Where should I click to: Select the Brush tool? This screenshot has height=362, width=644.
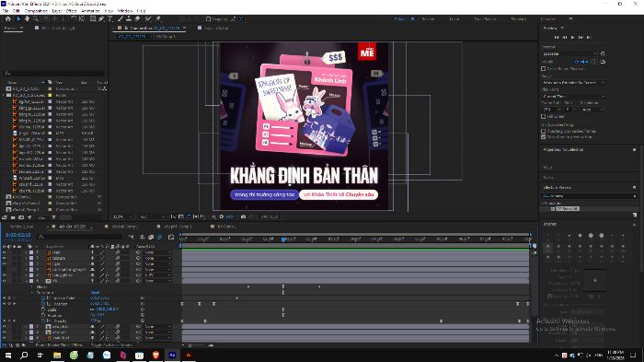[x=121, y=19]
